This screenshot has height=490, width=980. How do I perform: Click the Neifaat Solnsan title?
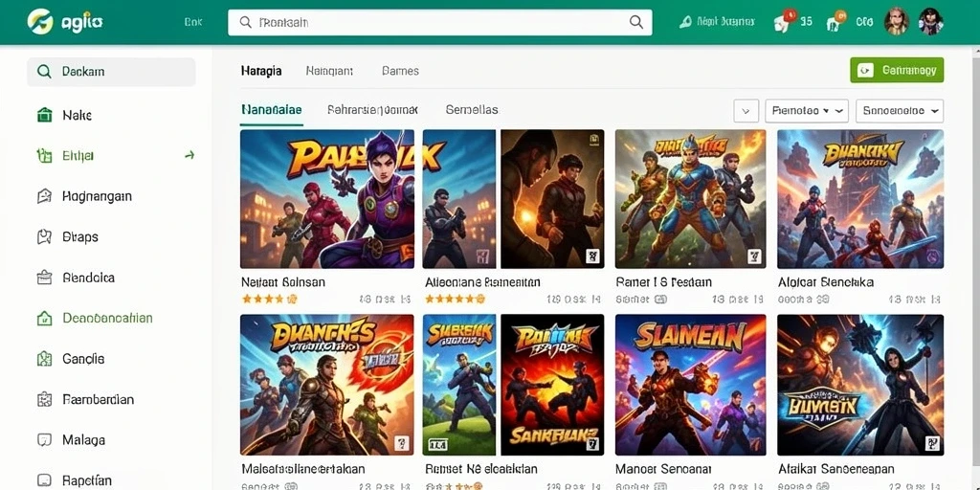coord(283,282)
